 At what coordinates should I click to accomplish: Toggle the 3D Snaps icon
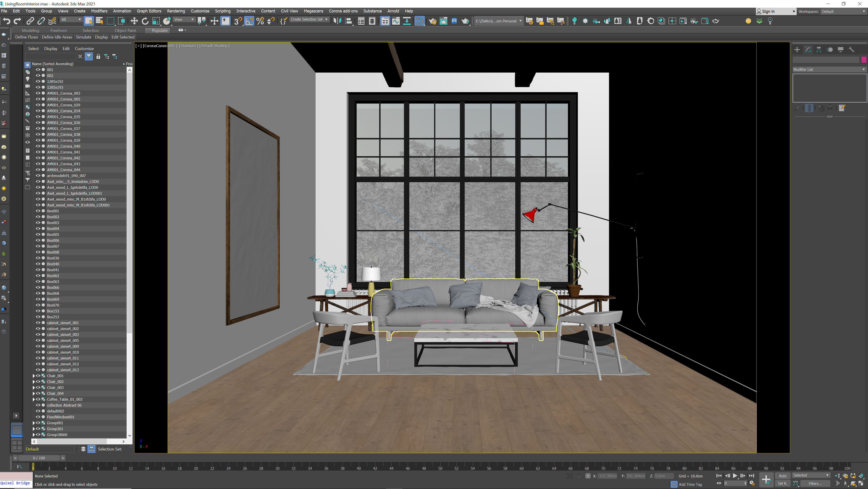[x=238, y=21]
